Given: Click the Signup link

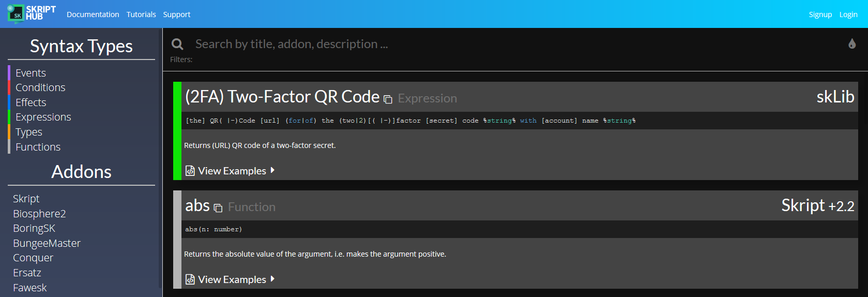Looking at the screenshot, I should click(820, 14).
